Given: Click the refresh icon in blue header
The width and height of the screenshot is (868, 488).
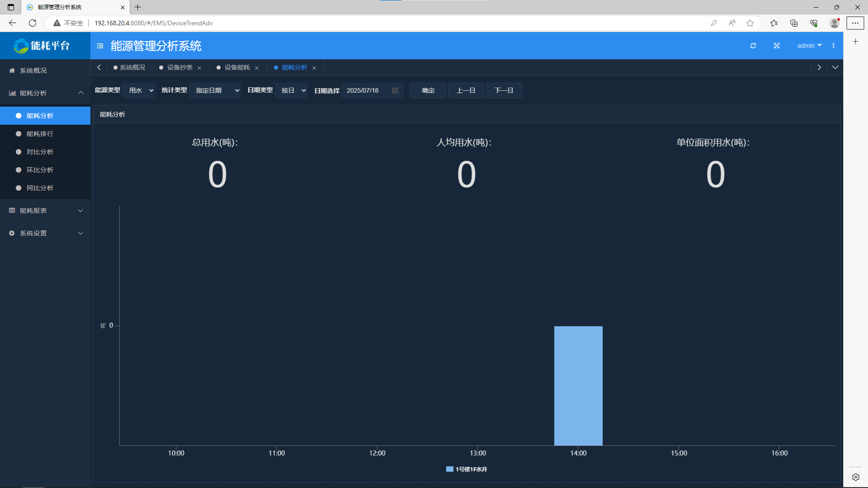Looking at the screenshot, I should (753, 46).
